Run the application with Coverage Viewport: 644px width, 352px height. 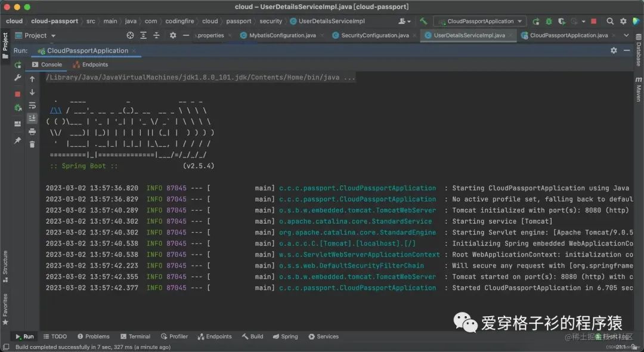562,21
